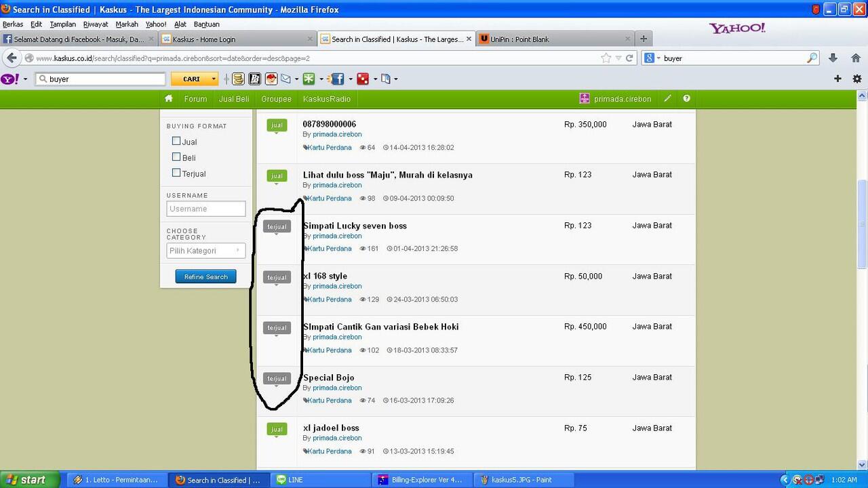Click the page vertical scrollbar thumb
This screenshot has width=868, height=488.
(862, 224)
